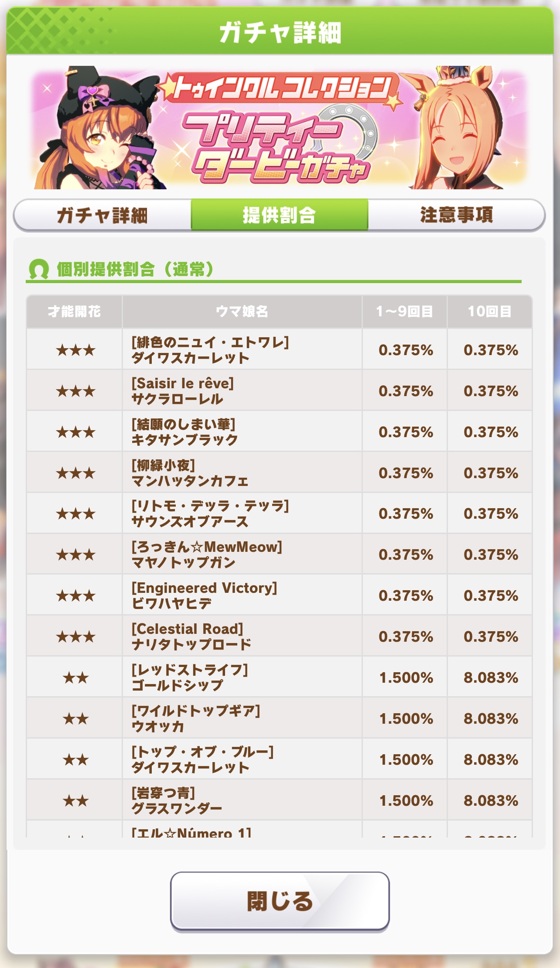
Task: Click the 1〜9回目 column header
Action: 405,311
